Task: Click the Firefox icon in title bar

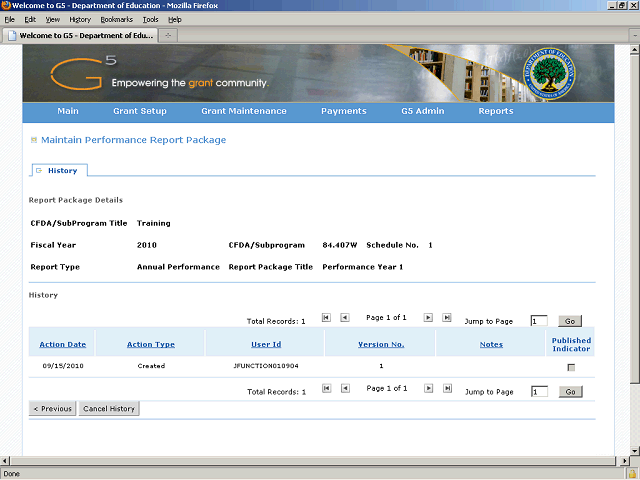Action: pyautogui.click(x=6, y=5)
